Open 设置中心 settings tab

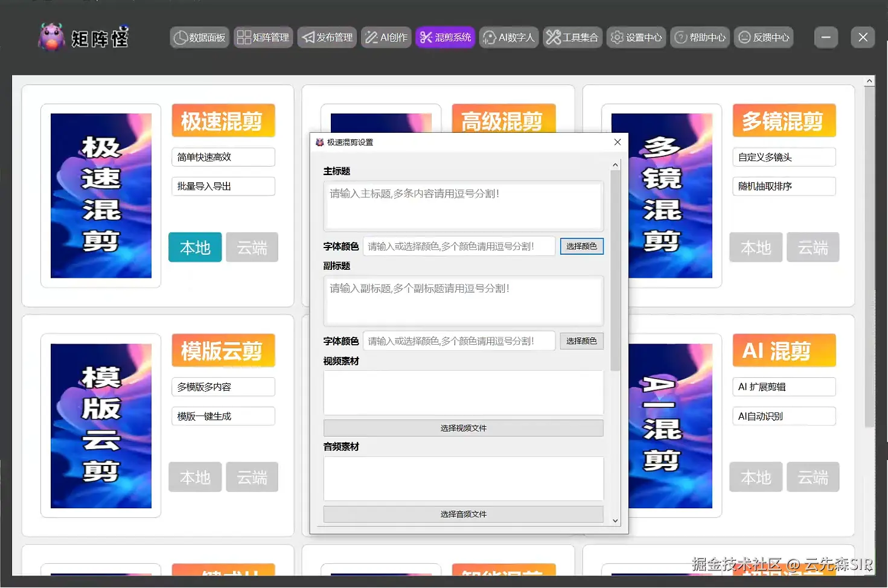pyautogui.click(x=636, y=37)
